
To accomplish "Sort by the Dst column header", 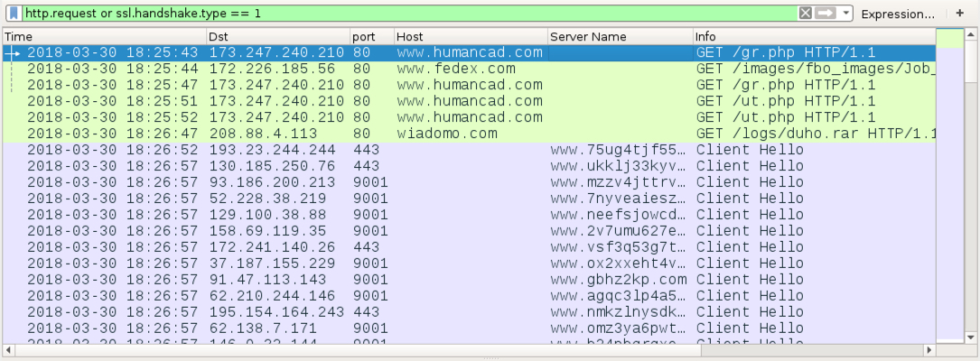I will coord(278,37).
